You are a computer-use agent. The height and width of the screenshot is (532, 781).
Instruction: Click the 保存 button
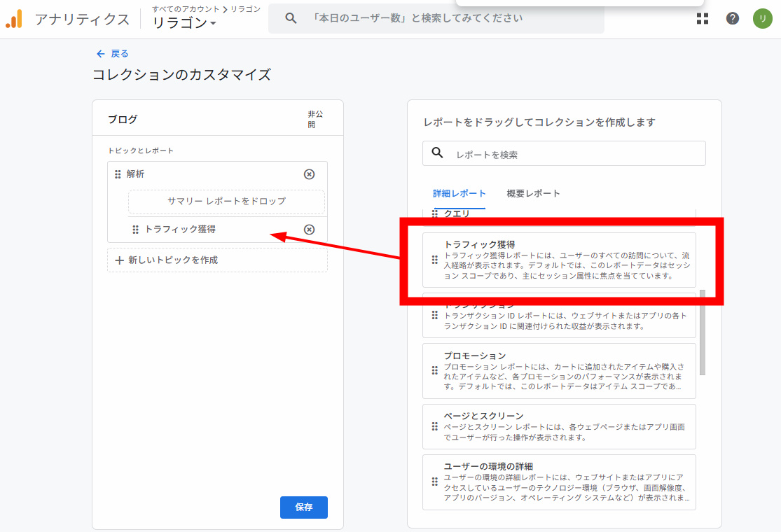tap(303, 507)
